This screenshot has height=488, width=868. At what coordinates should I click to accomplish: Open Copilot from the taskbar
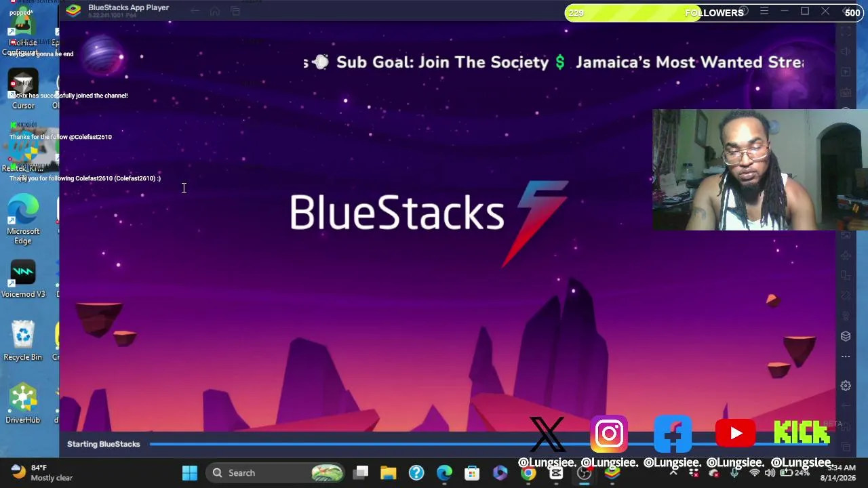tap(500, 473)
